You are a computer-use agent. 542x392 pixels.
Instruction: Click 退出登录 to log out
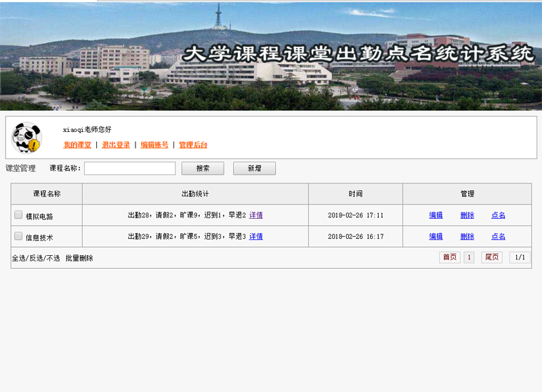pos(116,145)
